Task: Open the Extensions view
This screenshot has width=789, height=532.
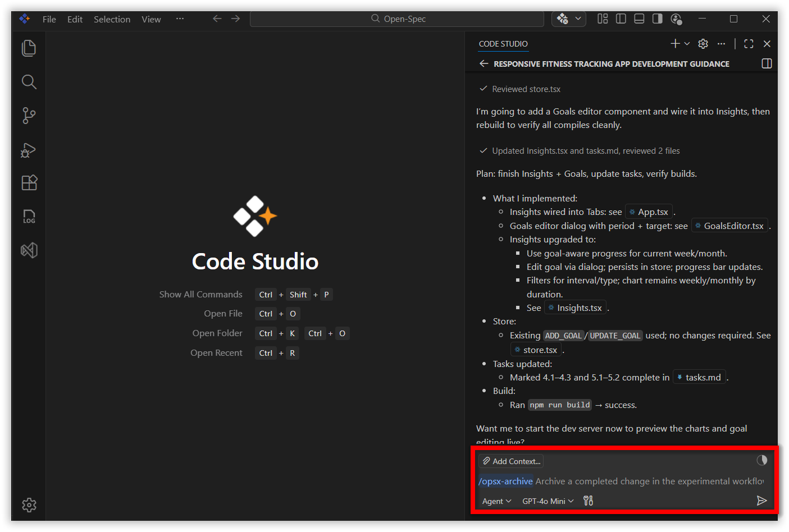Action: [x=29, y=183]
